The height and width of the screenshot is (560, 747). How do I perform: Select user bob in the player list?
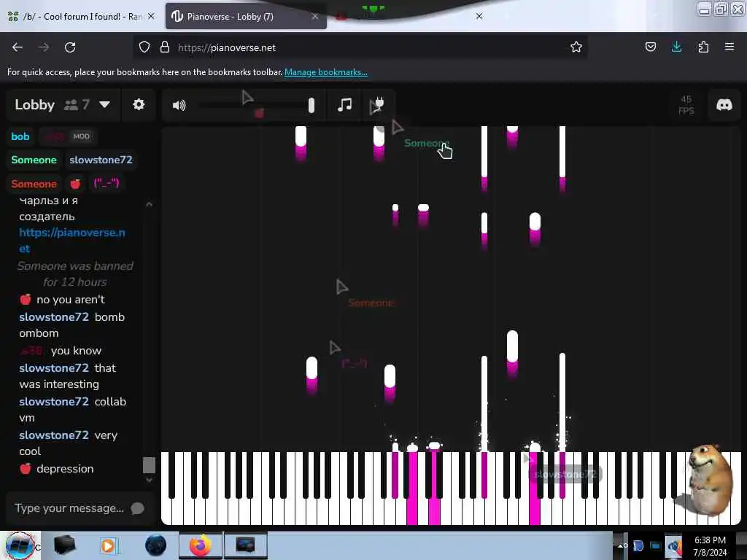click(20, 136)
